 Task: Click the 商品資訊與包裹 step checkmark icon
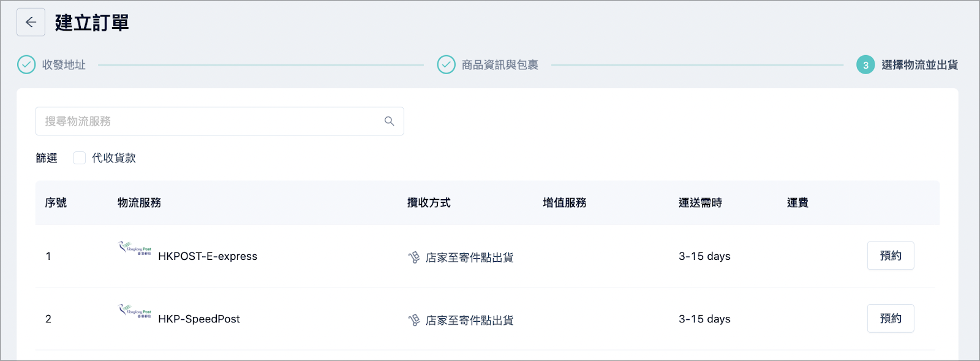pyautogui.click(x=446, y=64)
